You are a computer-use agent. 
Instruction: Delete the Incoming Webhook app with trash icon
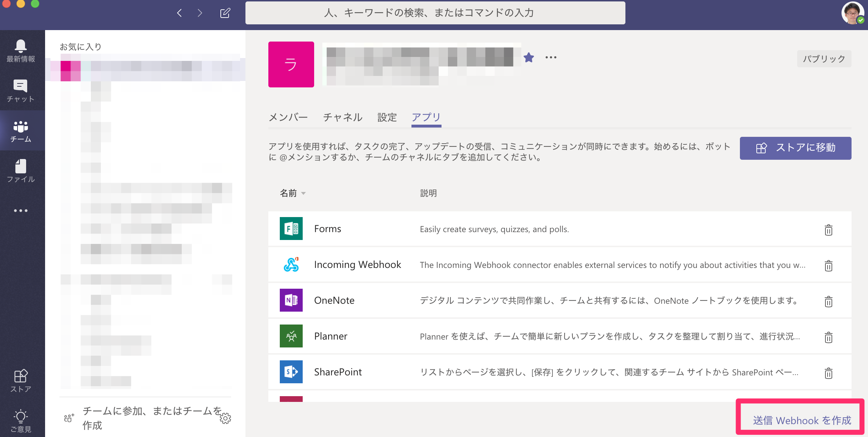point(829,266)
